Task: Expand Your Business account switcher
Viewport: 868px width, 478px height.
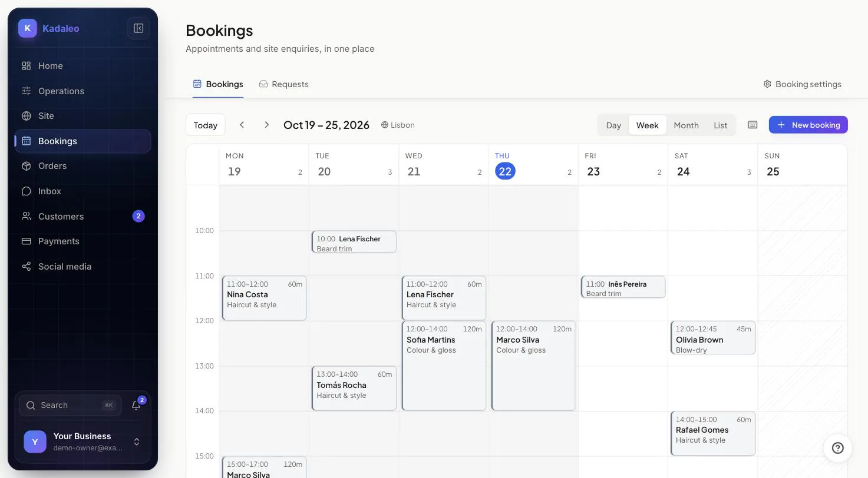Action: [82, 442]
